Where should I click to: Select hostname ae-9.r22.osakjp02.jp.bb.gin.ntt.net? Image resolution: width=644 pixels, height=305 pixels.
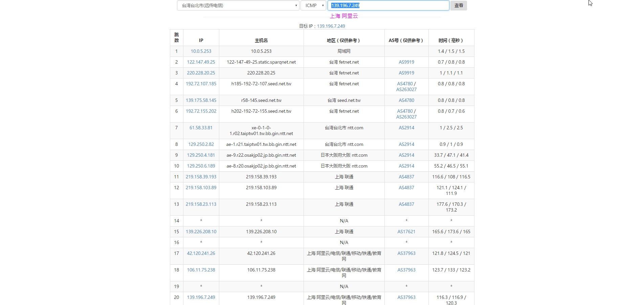(261, 155)
